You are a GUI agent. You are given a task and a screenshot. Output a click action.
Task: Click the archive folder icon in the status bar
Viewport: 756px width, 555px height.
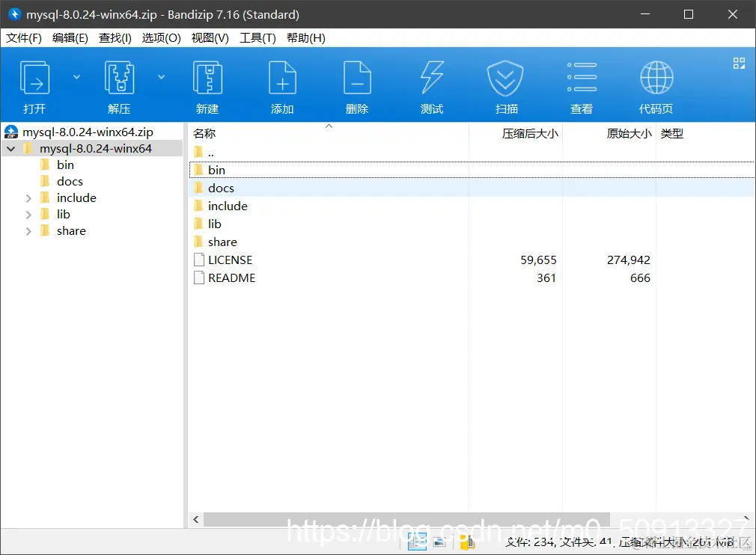[x=467, y=542]
